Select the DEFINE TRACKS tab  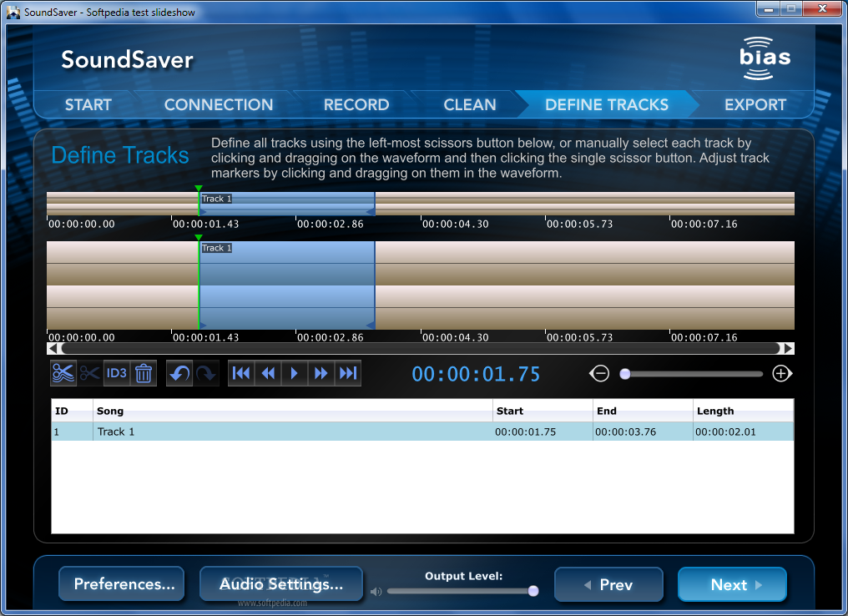pyautogui.click(x=607, y=104)
